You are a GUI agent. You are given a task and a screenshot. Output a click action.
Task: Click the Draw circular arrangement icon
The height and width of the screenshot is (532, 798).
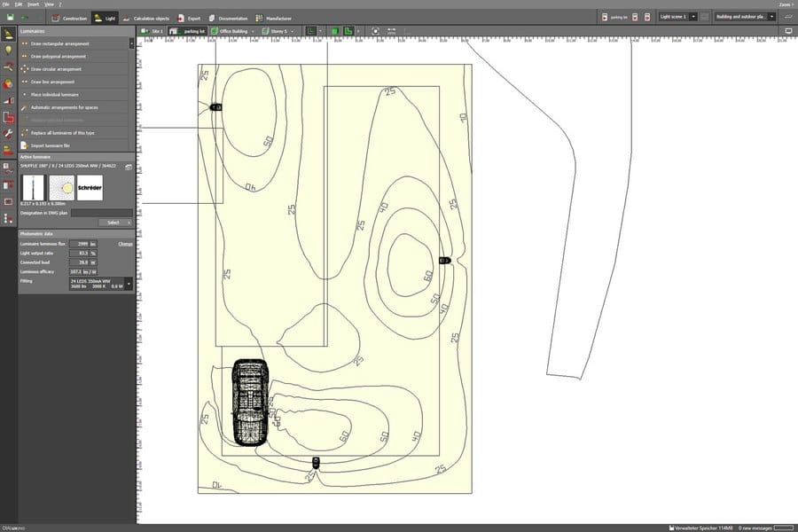click(x=25, y=69)
